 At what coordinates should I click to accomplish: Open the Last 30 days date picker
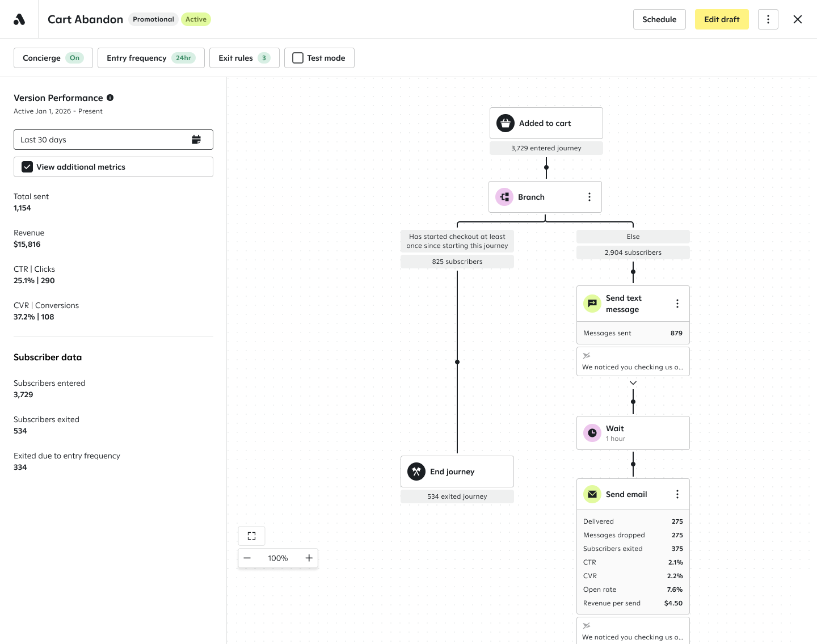113,140
